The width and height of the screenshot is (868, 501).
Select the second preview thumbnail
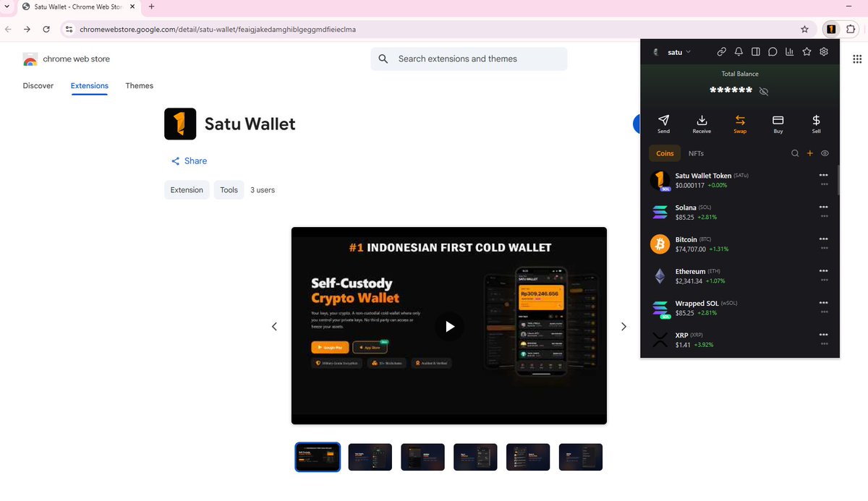(x=370, y=457)
